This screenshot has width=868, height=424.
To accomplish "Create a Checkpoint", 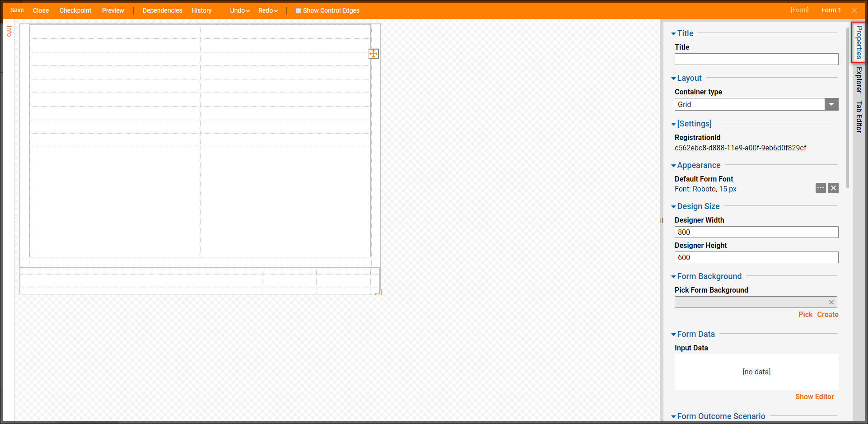I will pyautogui.click(x=75, y=10).
